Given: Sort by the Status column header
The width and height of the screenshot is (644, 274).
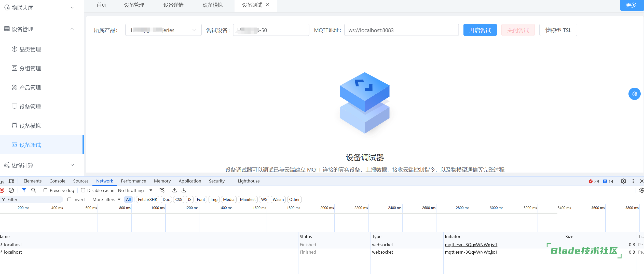Looking at the screenshot, I should [334, 237].
